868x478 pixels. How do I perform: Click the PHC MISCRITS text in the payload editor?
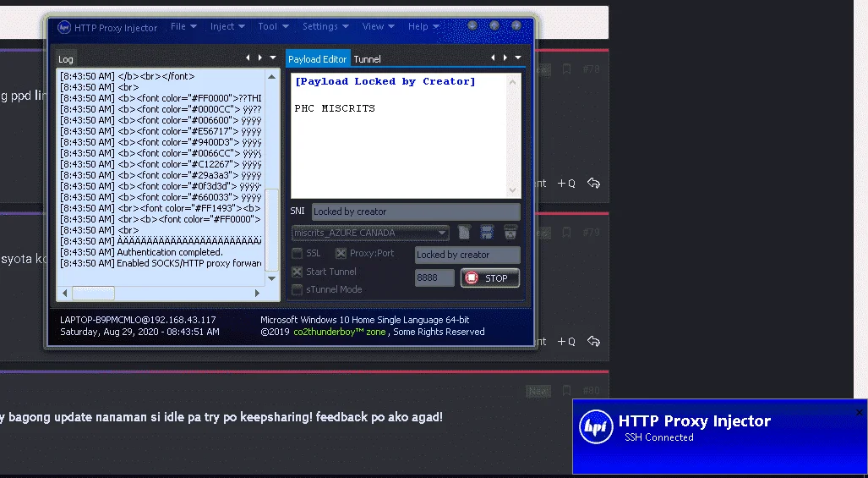coord(335,108)
